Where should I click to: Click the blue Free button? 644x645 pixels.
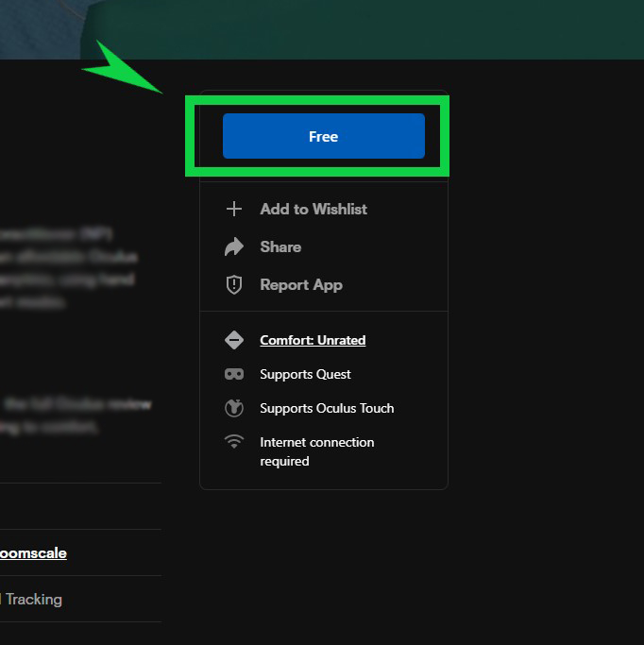click(323, 136)
